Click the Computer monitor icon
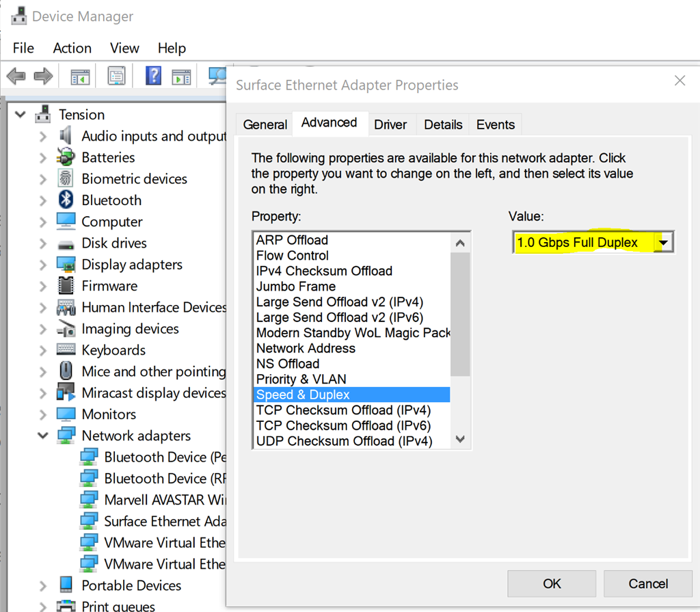 tap(66, 221)
